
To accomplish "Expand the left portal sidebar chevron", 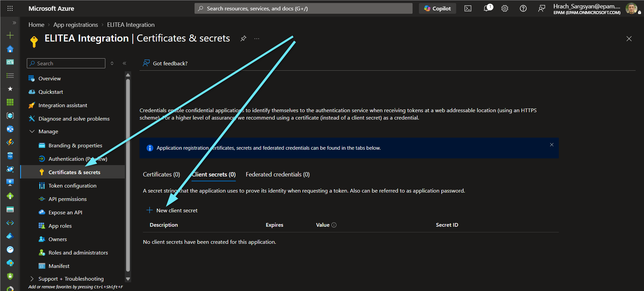I will point(14,23).
